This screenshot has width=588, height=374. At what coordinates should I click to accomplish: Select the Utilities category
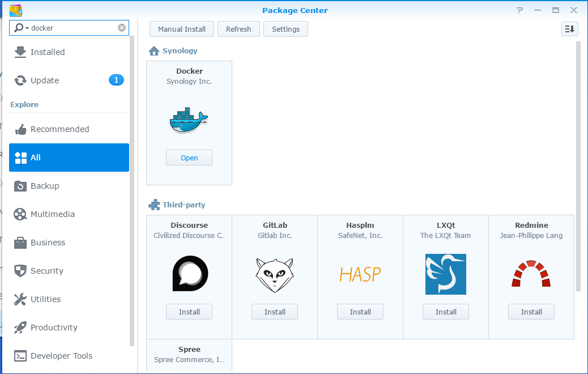[x=69, y=299]
